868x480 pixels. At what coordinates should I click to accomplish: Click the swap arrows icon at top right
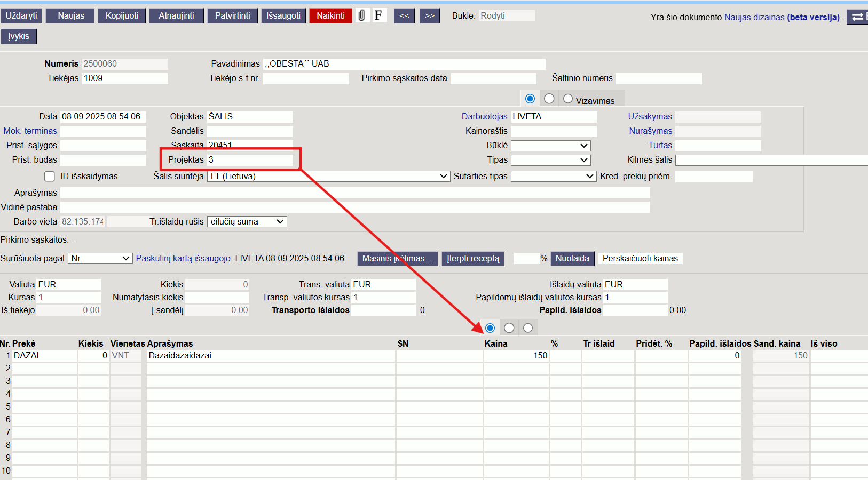tap(858, 17)
